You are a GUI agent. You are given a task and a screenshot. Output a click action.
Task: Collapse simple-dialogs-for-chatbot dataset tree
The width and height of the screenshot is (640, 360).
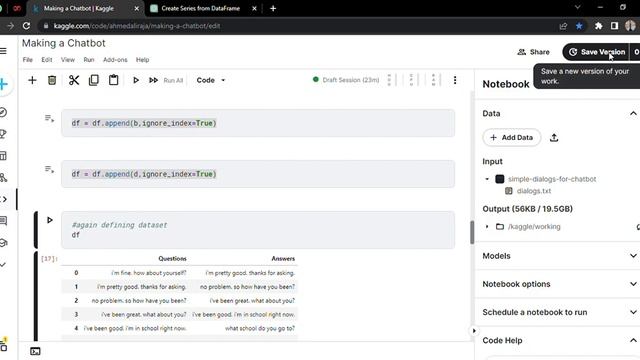(x=487, y=179)
